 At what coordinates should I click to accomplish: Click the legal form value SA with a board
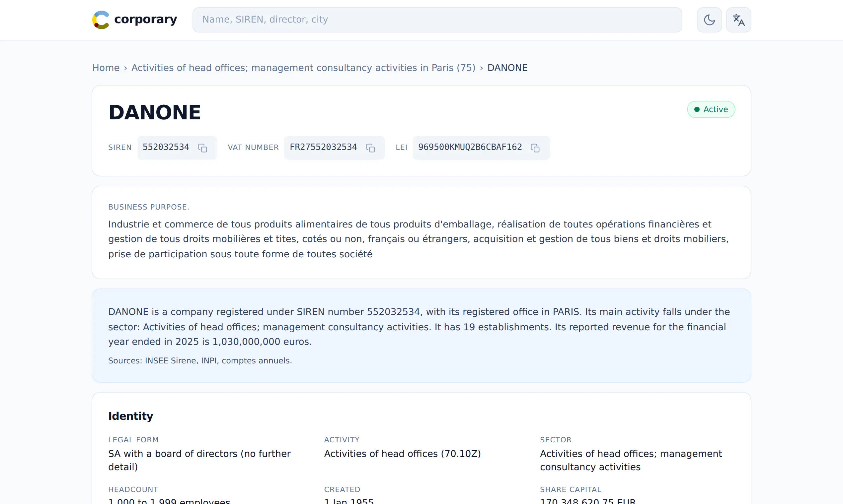click(199, 460)
